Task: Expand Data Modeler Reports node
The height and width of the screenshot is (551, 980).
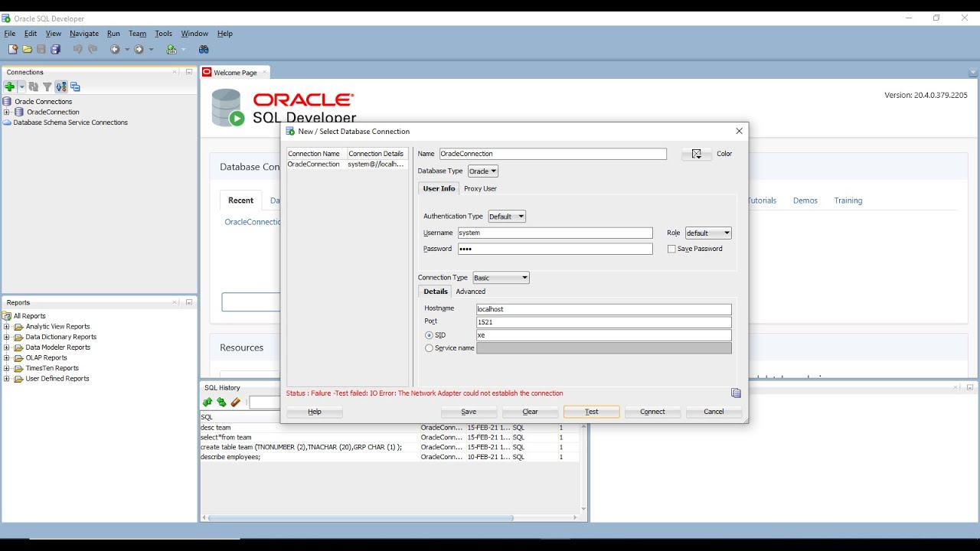Action: point(7,347)
